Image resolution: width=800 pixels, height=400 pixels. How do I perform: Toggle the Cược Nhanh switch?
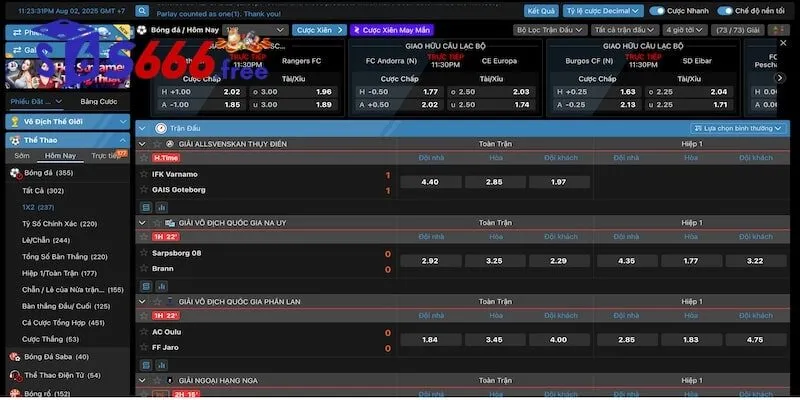tap(657, 11)
